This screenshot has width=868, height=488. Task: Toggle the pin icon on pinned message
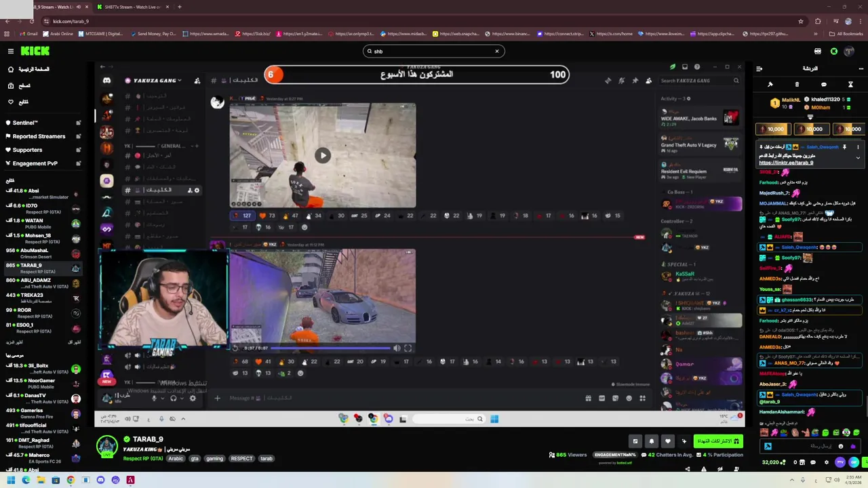pos(844,147)
